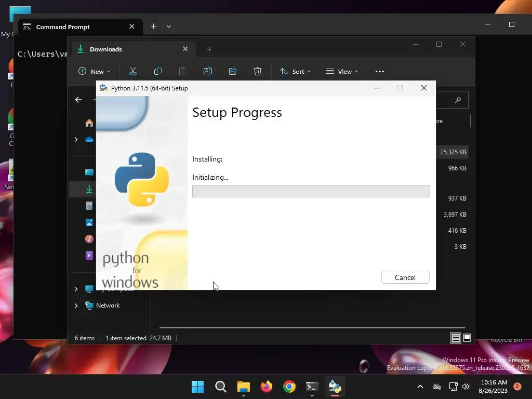Expand the My Computer tree node

click(x=76, y=289)
